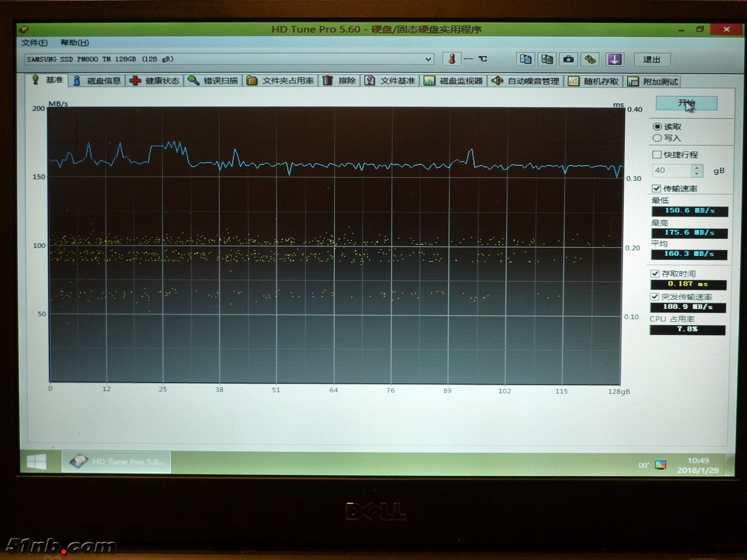
Task: Click the copy info to clipboard icon
Action: click(x=525, y=60)
